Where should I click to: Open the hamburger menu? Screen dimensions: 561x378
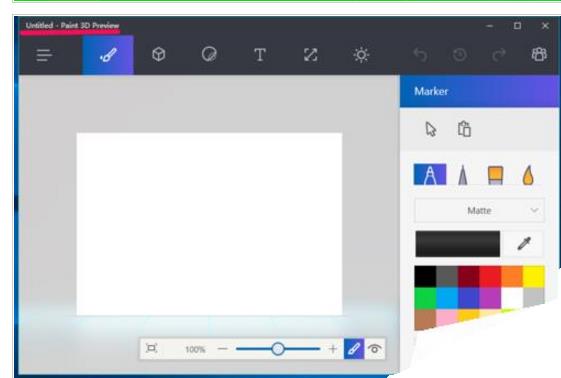(44, 55)
